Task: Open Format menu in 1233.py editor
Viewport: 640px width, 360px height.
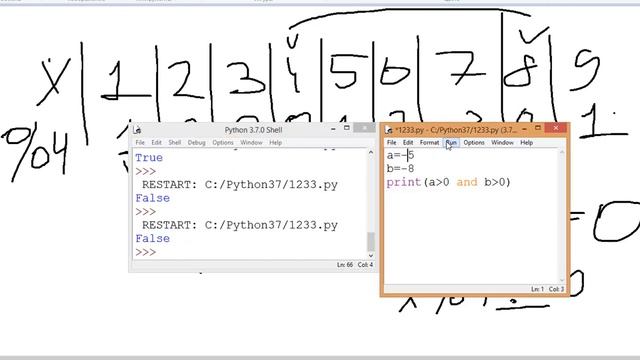Action: [429, 142]
